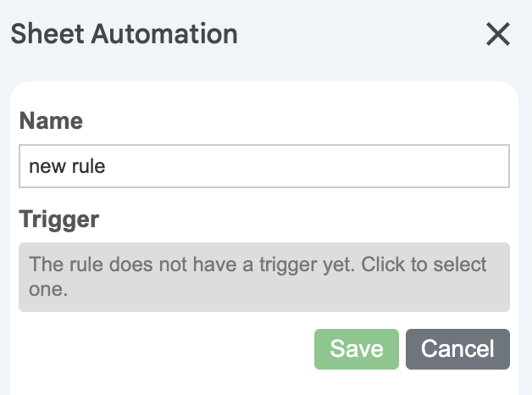This screenshot has width=532, height=395.
Task: Place cursor in "new rule" text box
Action: (263, 166)
